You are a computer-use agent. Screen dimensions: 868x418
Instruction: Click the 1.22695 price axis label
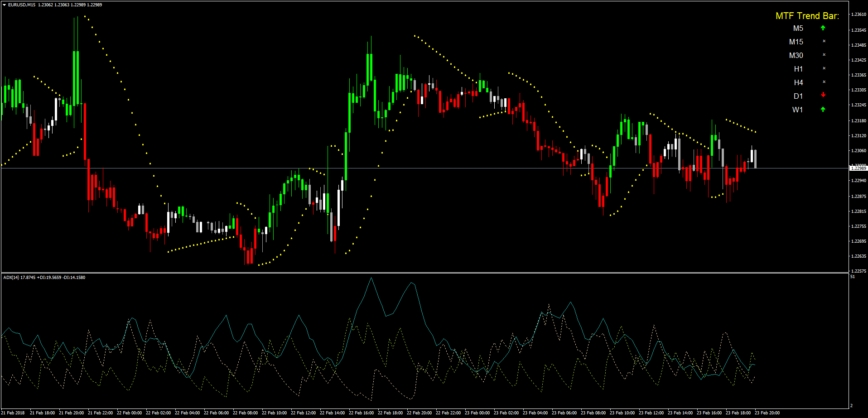pyautogui.click(x=858, y=241)
